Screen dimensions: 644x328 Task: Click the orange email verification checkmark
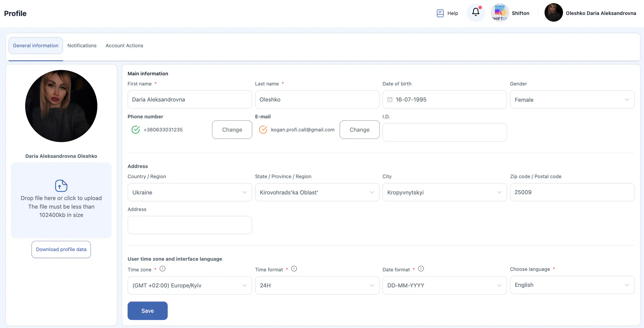263,130
